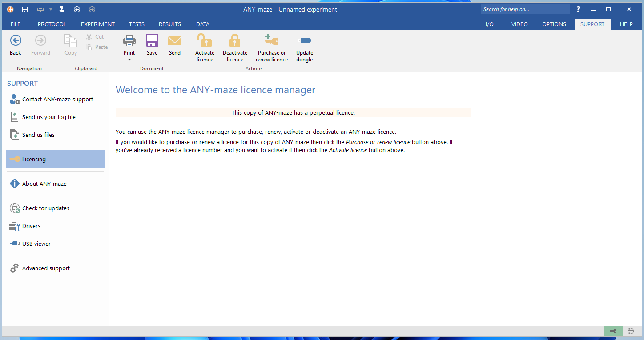Switch to the PROTOCOL tab
Screen dimensions: 644x340
tap(52, 24)
